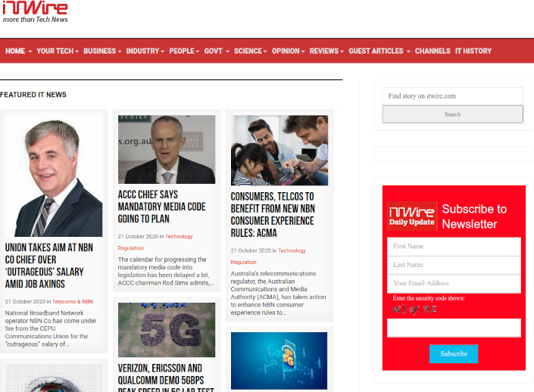The height and width of the screenshot is (392, 534).
Task: Click the blue 5G circuit graphic thumbnail
Action: pos(279,360)
